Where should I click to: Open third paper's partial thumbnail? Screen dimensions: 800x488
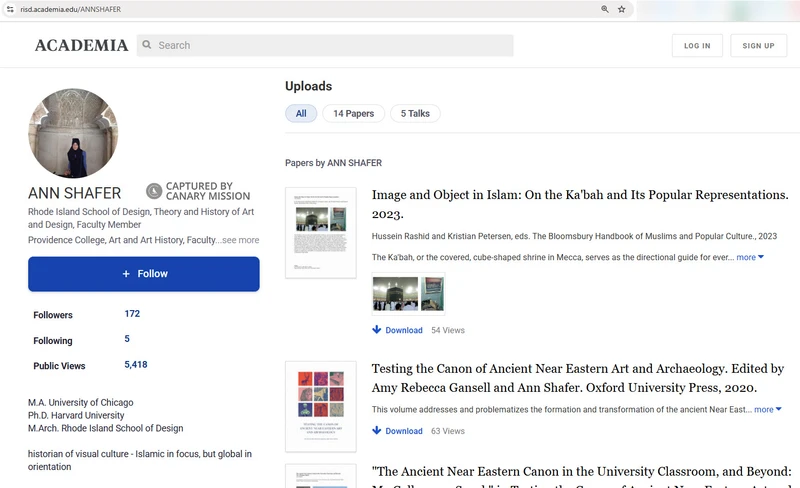pyautogui.click(x=321, y=476)
